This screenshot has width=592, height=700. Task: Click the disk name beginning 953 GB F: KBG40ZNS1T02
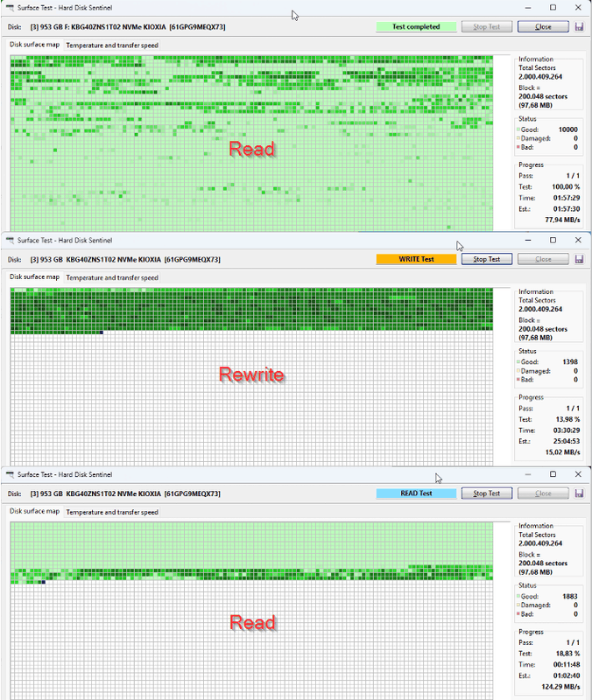pos(128,27)
